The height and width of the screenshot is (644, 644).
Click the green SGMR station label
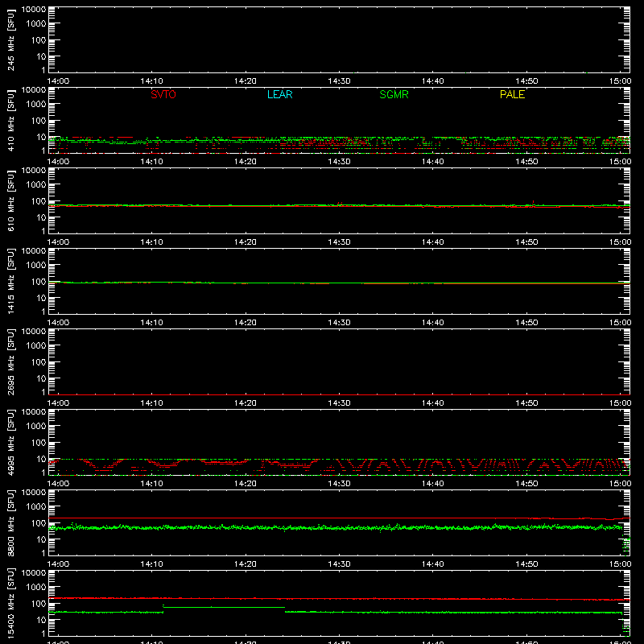pyautogui.click(x=394, y=94)
